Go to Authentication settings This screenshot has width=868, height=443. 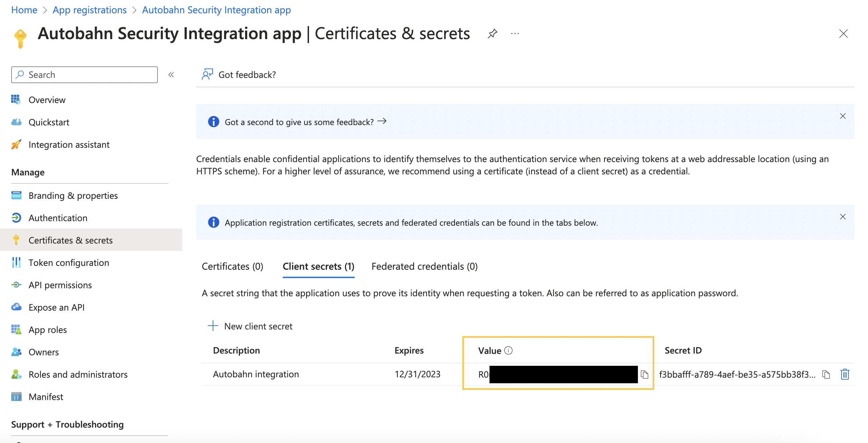pos(58,218)
